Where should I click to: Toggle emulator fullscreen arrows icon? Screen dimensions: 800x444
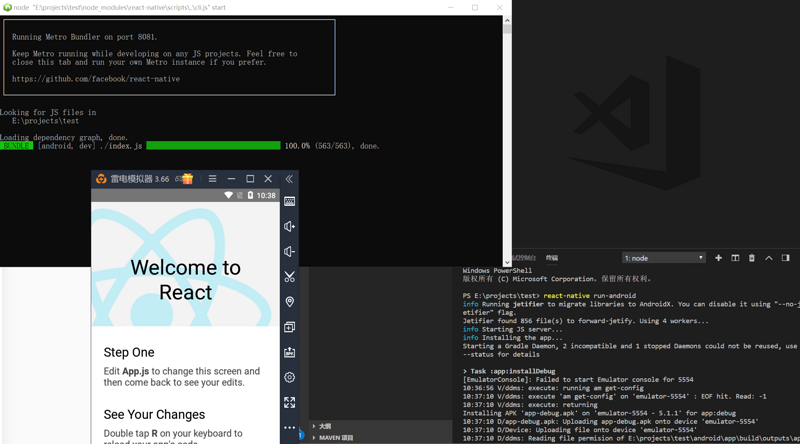(x=289, y=402)
